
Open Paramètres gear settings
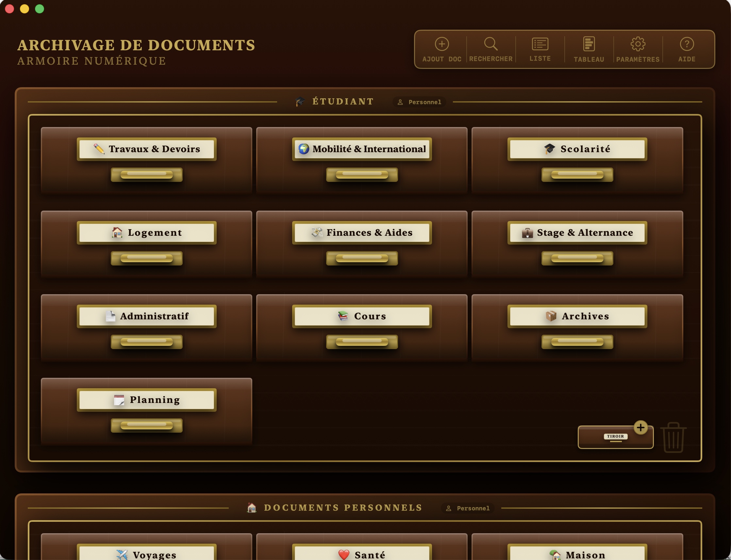click(638, 49)
